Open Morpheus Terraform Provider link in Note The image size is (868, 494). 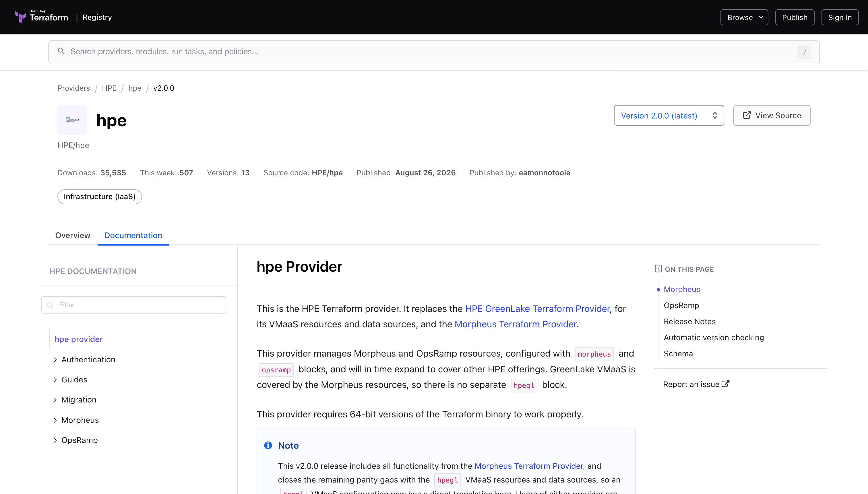pos(528,466)
